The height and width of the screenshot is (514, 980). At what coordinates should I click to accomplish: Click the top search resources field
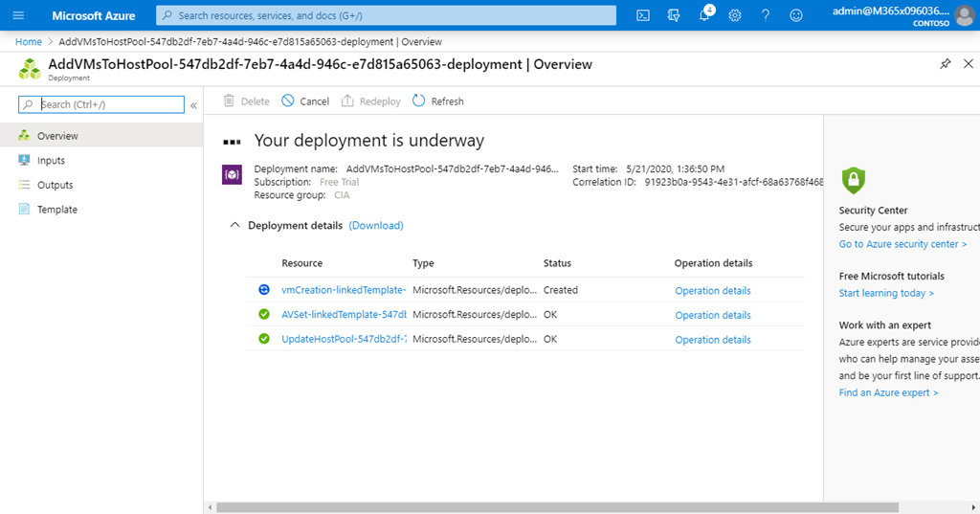(x=387, y=15)
